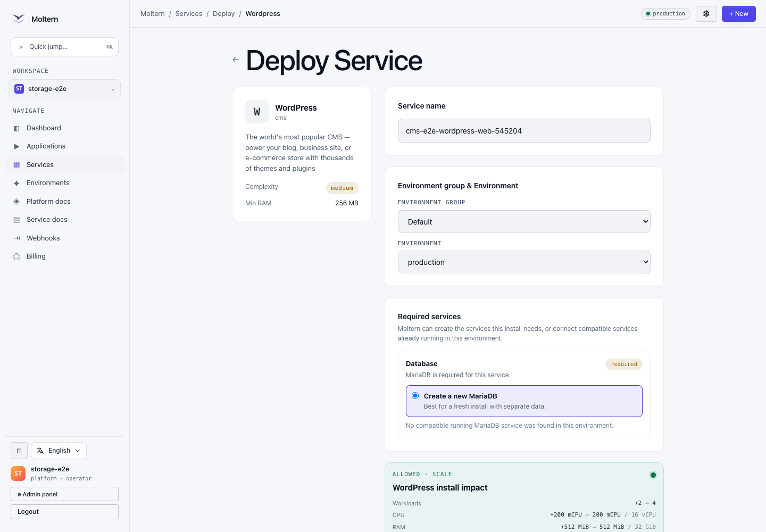Open Environments in sidebar
Screen dimensions: 766x532
64,183
